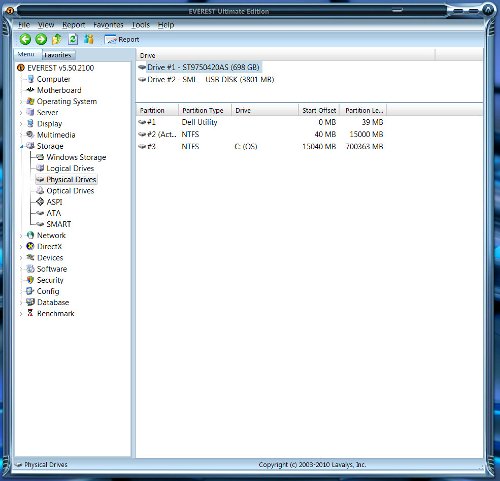Expand the Devices node
The height and width of the screenshot is (481, 500).
click(21, 258)
